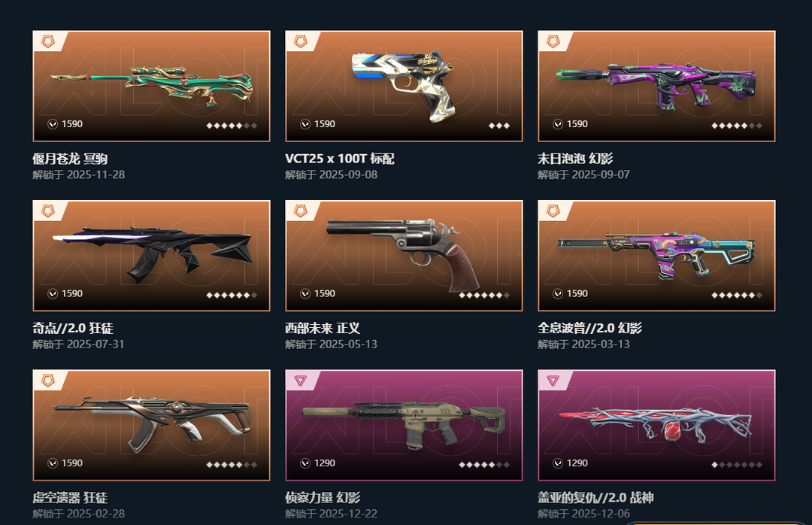Click the tier badge icon on 偃月苍龙 冥驹 card
Screen dimensions: 812x525
pos(48,41)
